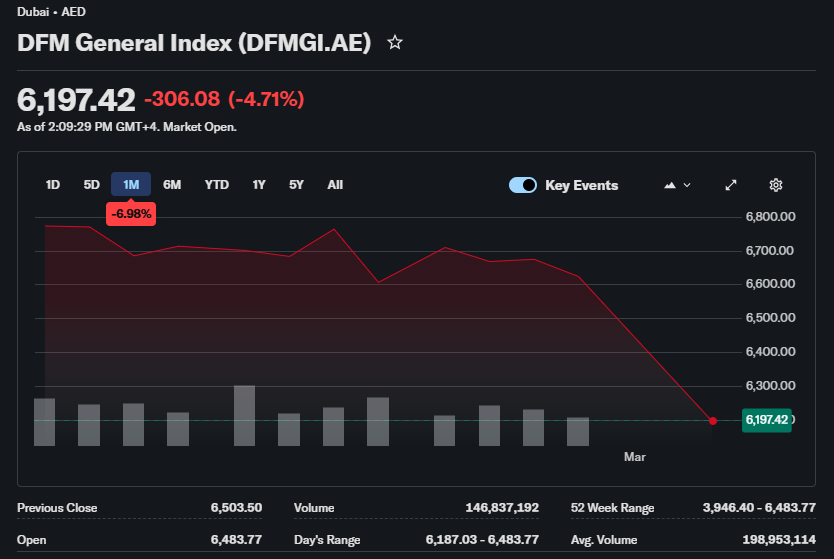Screen dimensions: 834x559
Task: Click the -6.98% change badge
Action: click(131, 214)
